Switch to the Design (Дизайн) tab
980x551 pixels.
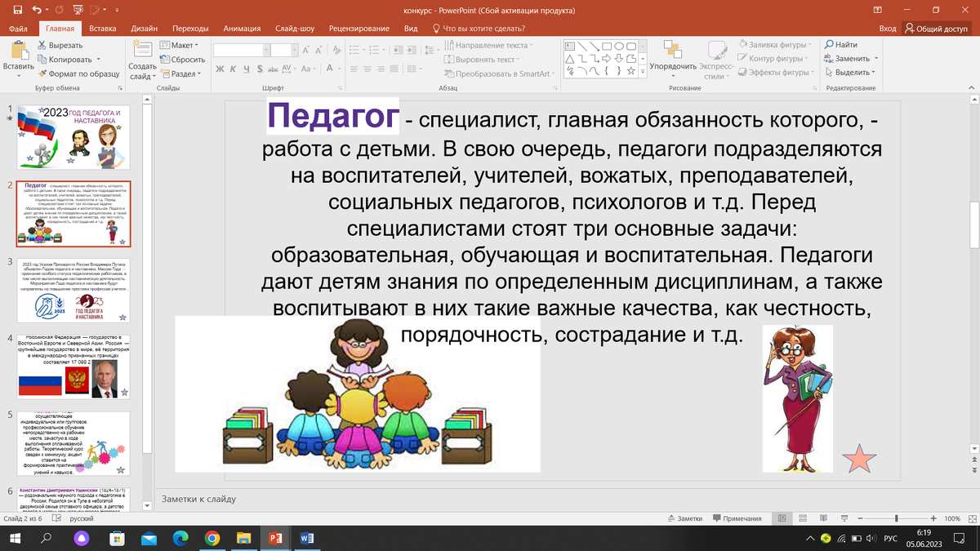(x=144, y=29)
